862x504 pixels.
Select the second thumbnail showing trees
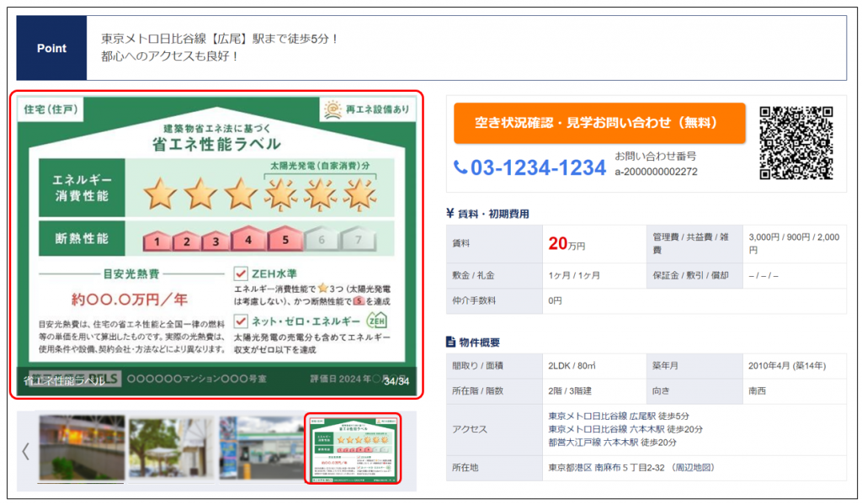tap(171, 448)
